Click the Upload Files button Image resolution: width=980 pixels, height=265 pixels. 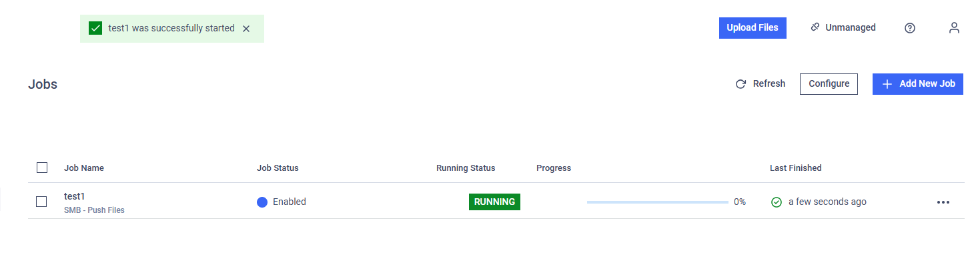(x=753, y=28)
